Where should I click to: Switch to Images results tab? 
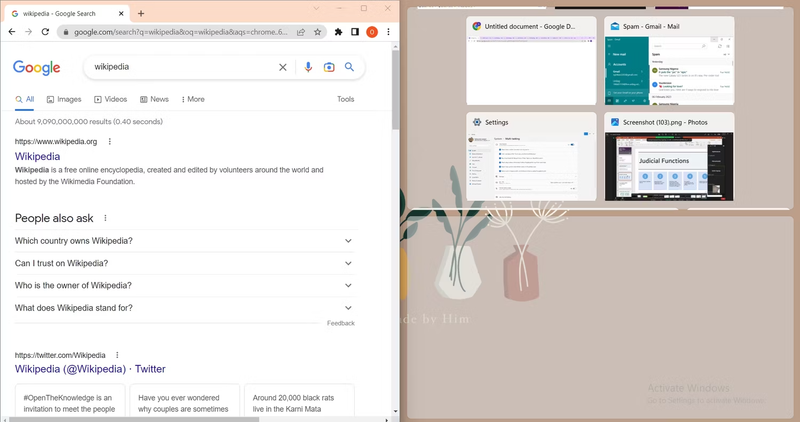click(x=64, y=100)
